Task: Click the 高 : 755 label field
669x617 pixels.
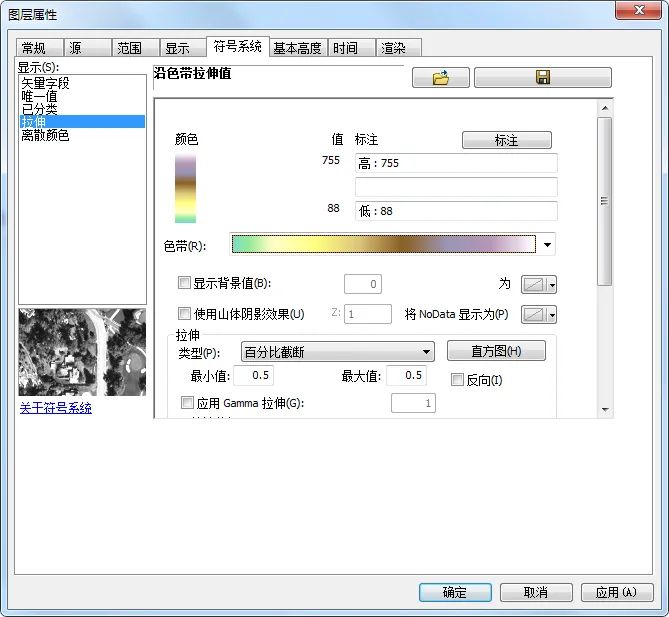Action: click(x=456, y=163)
